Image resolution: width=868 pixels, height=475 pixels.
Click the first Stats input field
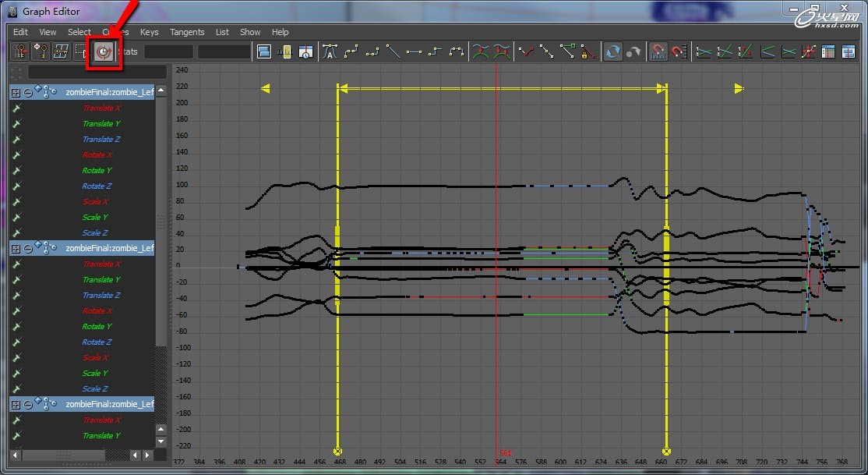click(x=168, y=51)
